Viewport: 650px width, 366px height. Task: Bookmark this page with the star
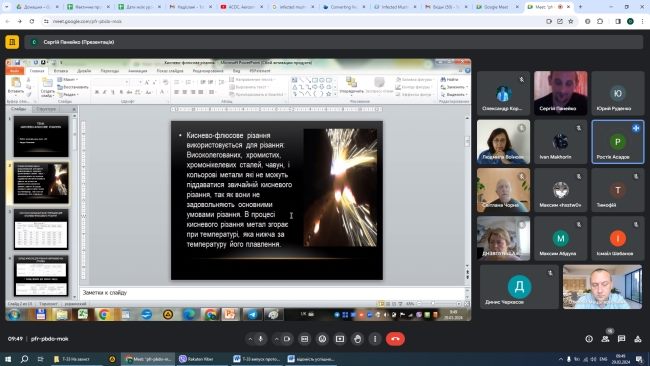(x=571, y=21)
